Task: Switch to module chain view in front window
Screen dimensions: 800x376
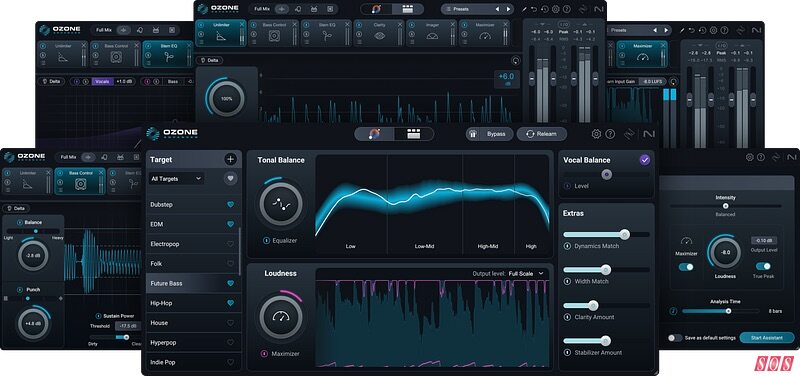Action: 414,134
